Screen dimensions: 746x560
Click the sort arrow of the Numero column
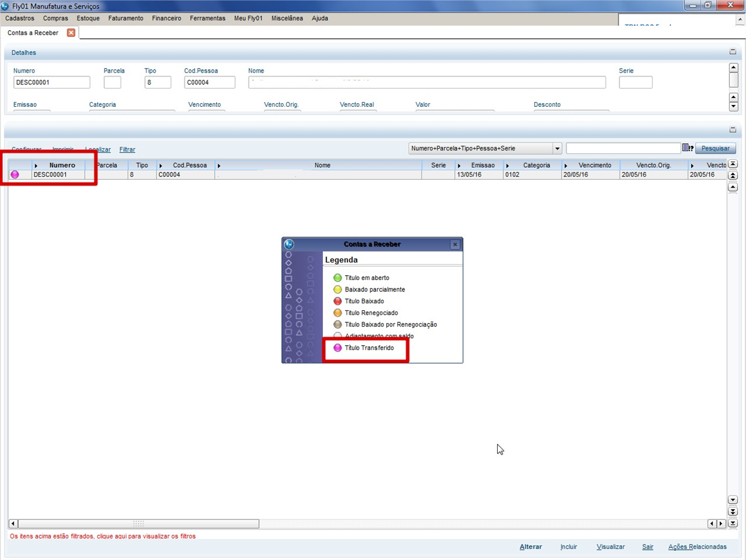[36, 165]
